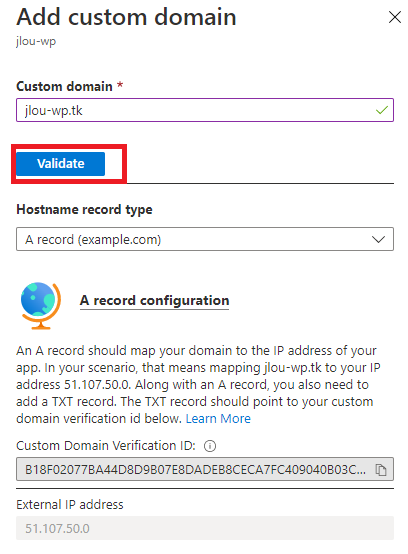Copy the Custom Domain Verification ID

click(380, 470)
